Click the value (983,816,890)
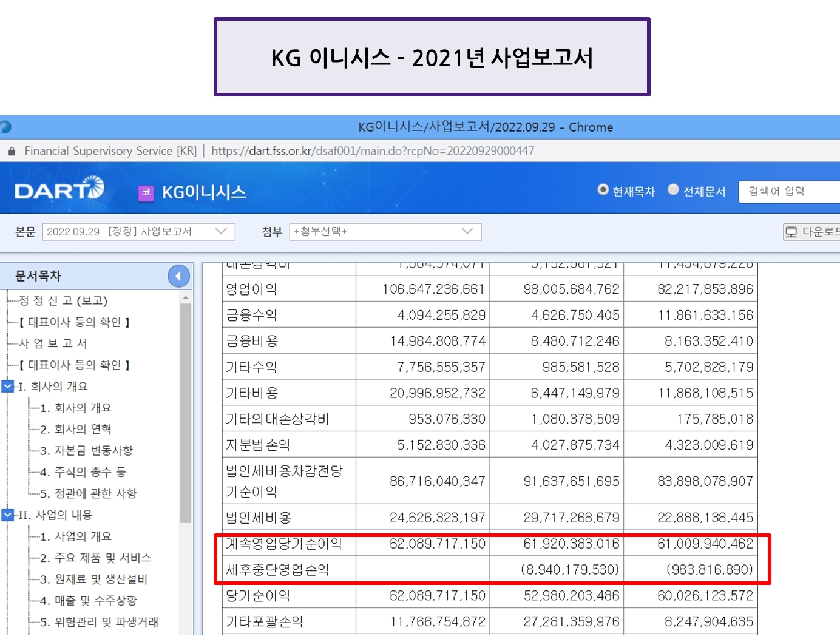Image resolution: width=840 pixels, height=642 pixels. pos(710,570)
